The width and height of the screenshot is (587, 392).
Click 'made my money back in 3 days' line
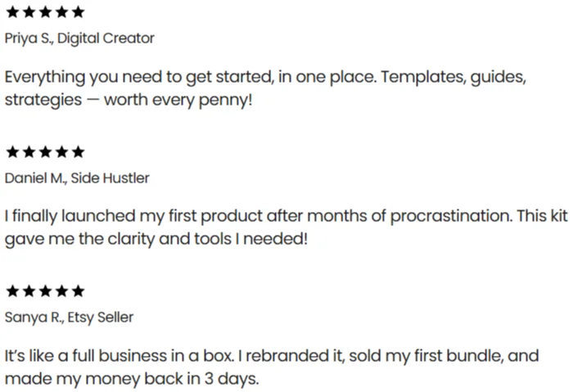click(132, 379)
